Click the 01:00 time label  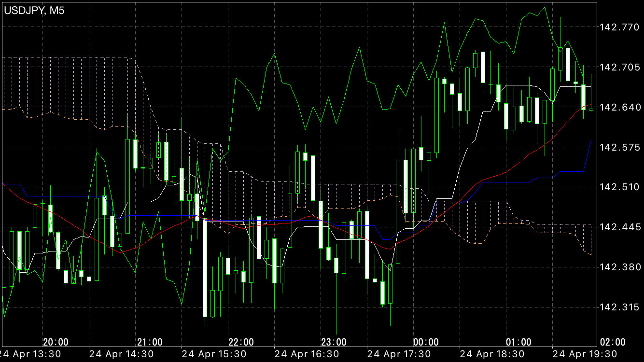tap(519, 342)
